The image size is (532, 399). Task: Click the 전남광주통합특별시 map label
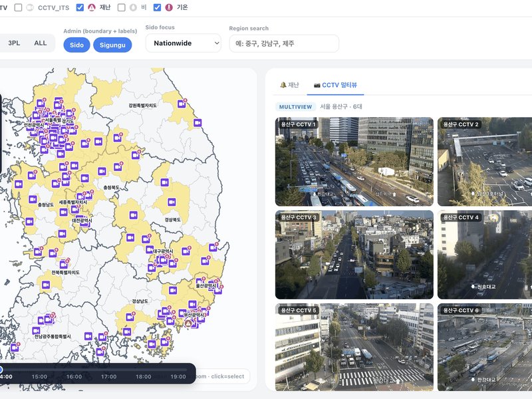coord(53,336)
